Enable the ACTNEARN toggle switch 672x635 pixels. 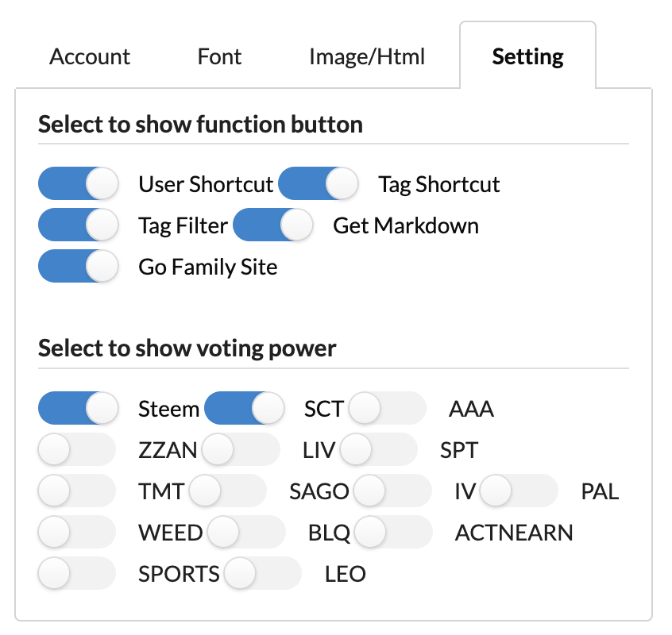tap(393, 532)
